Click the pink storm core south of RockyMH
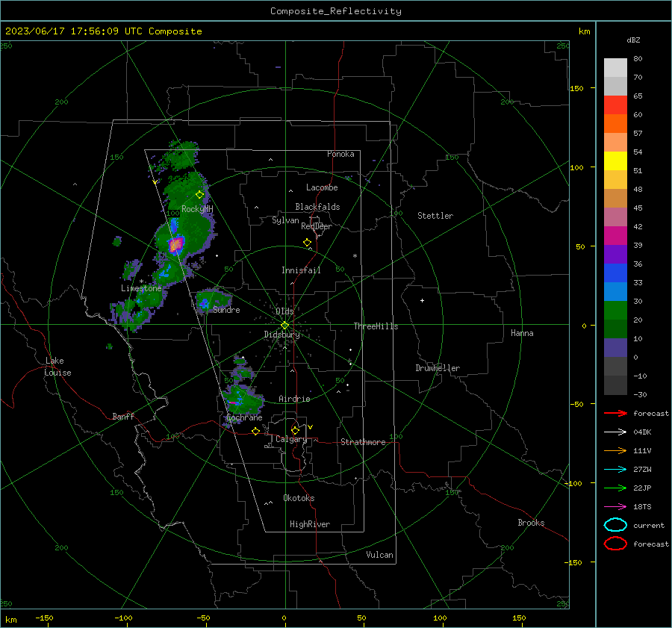 [176, 244]
